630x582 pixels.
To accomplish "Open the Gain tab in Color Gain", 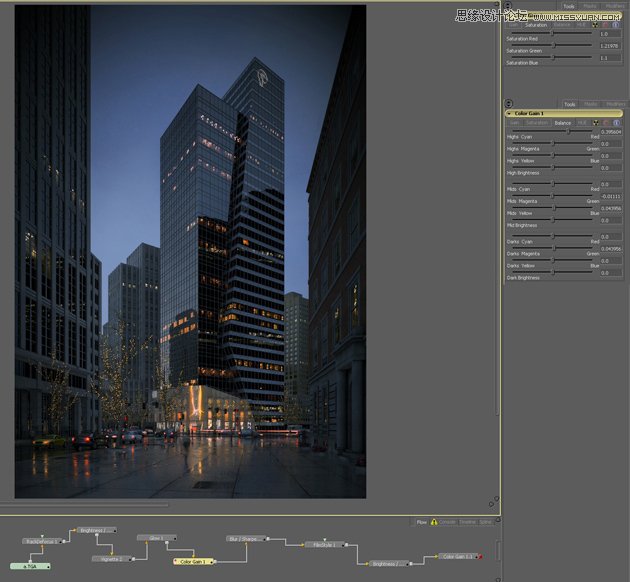I will coord(514,123).
